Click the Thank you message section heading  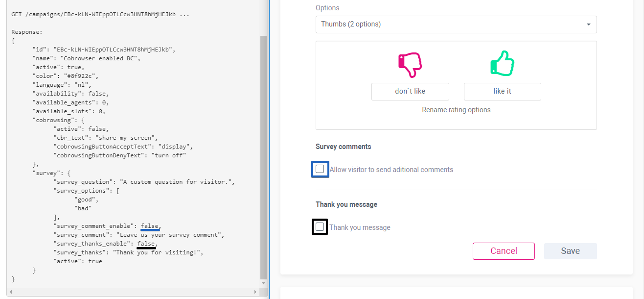[346, 204]
